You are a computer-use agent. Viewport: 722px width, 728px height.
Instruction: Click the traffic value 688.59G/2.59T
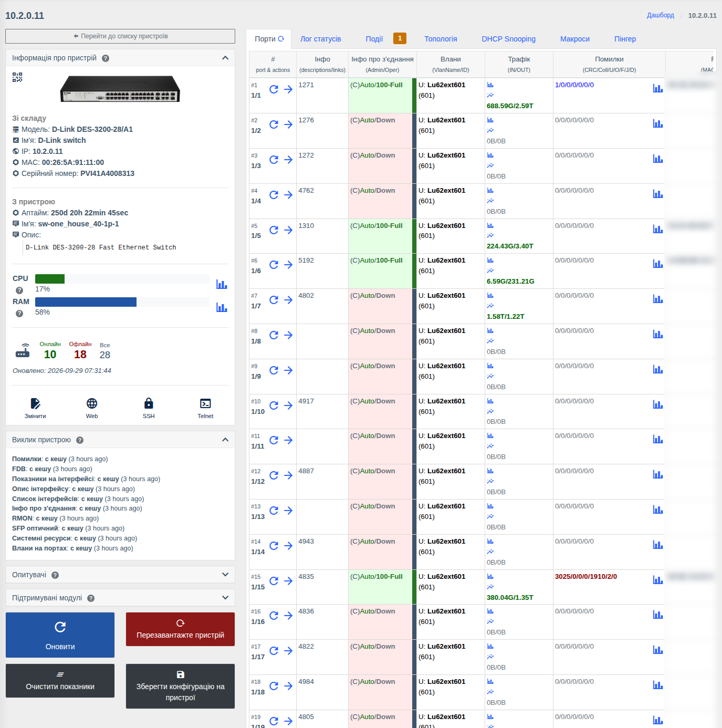(510, 106)
